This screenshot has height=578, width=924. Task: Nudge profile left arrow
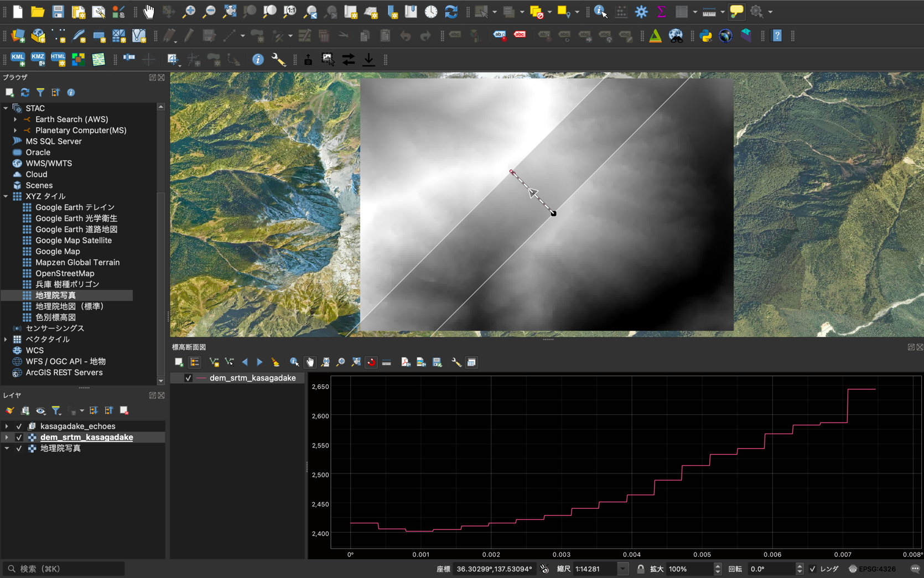coord(245,362)
